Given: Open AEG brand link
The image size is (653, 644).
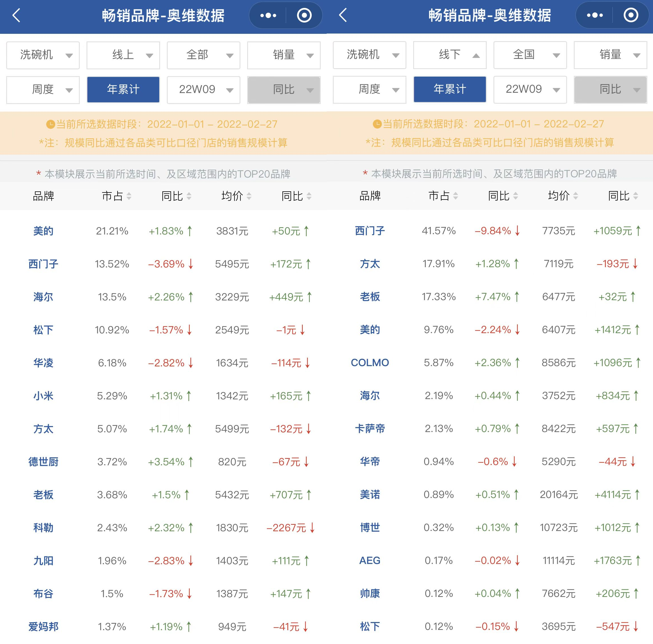Looking at the screenshot, I should [x=370, y=561].
